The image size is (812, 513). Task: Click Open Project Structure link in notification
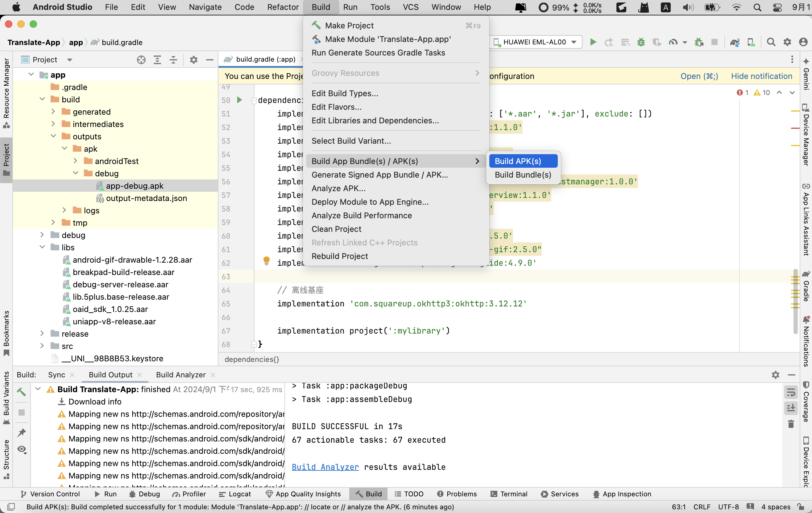tap(699, 76)
